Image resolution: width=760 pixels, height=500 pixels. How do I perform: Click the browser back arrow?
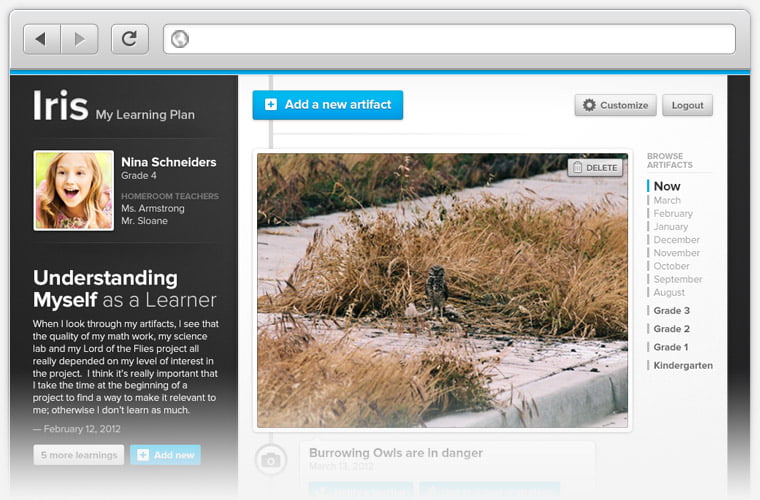pos(42,39)
